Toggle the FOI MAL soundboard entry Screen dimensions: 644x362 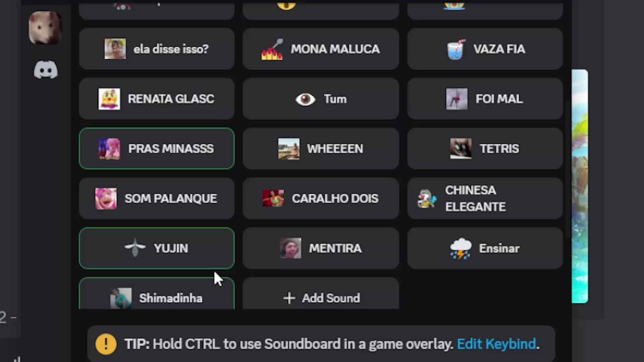[485, 99]
